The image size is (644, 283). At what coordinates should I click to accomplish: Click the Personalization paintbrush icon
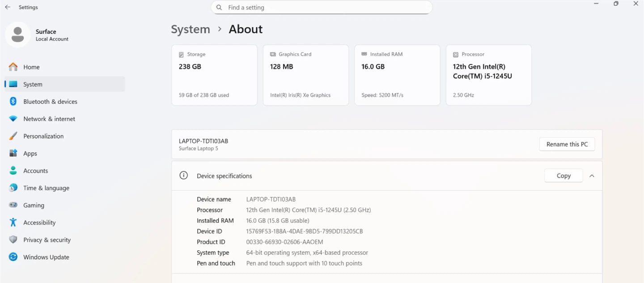point(13,136)
